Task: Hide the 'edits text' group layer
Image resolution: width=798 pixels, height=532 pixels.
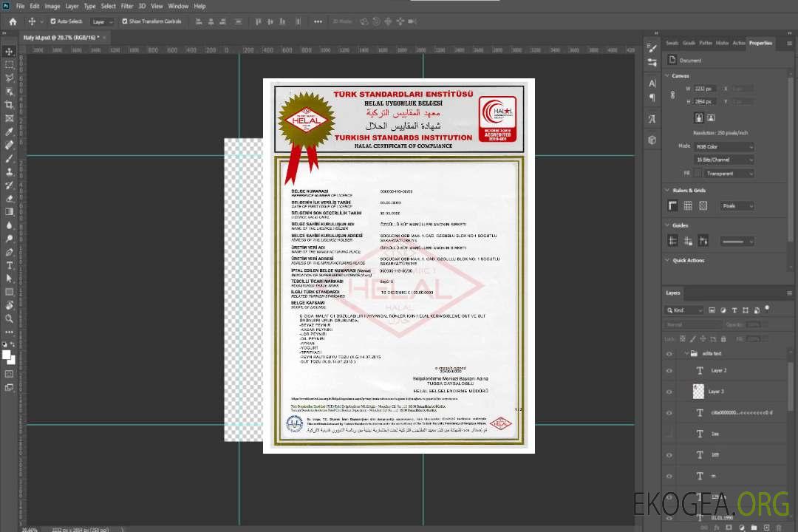Action: tap(669, 354)
